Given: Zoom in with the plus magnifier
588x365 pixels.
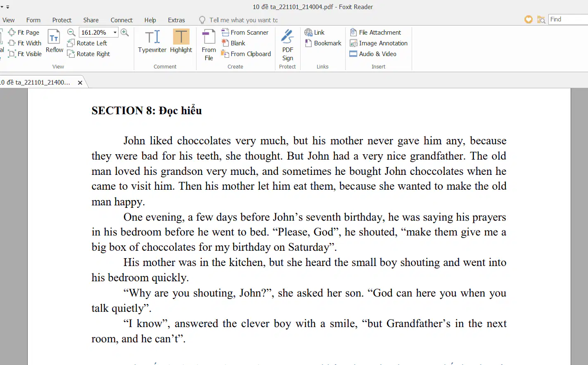Looking at the screenshot, I should pyautogui.click(x=125, y=32).
